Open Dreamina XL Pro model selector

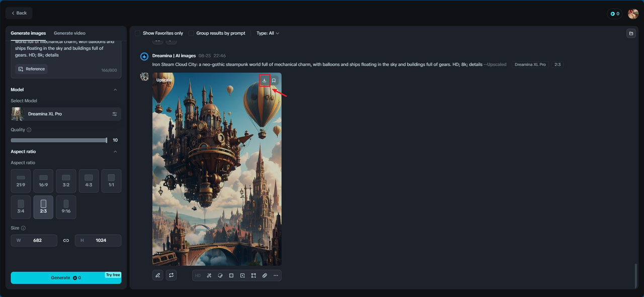66,114
